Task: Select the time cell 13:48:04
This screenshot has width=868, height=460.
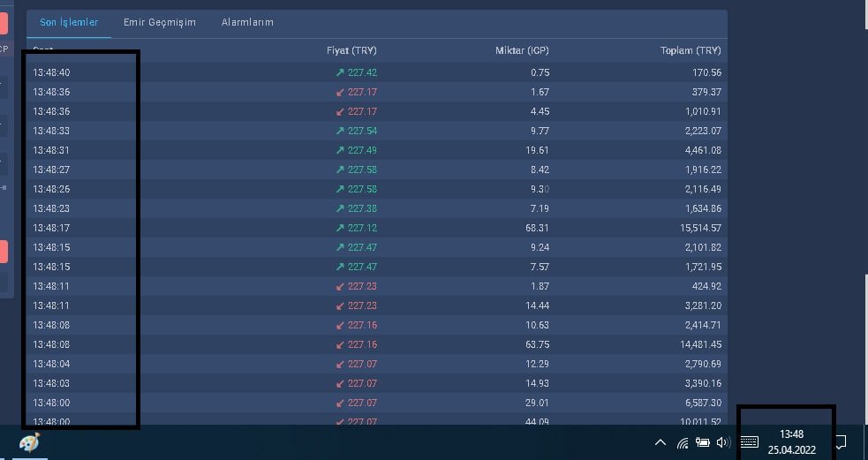Action: pos(51,364)
